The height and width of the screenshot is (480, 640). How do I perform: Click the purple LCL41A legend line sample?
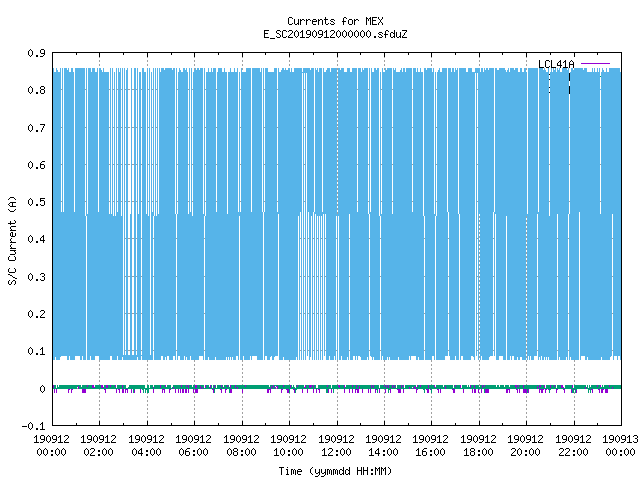pos(595,64)
